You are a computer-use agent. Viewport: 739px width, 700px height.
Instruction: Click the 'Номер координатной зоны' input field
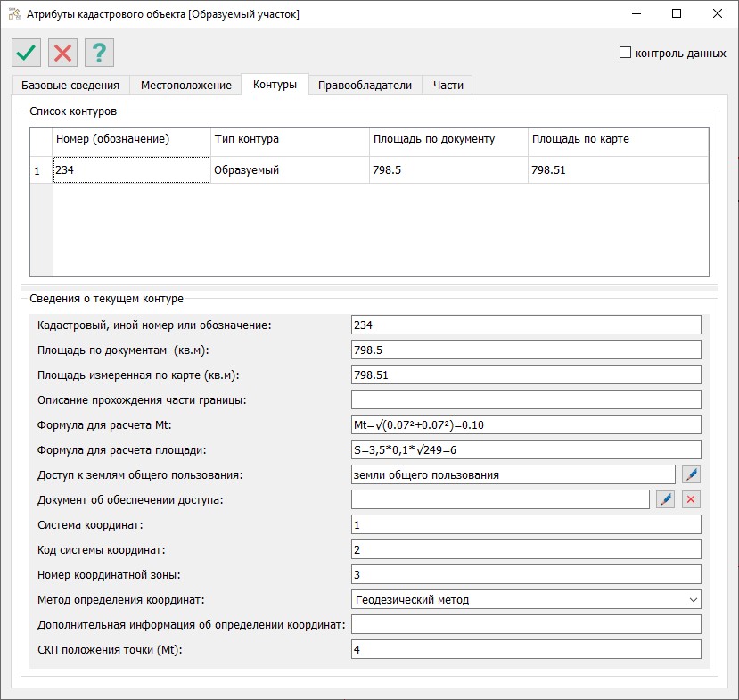tap(526, 574)
